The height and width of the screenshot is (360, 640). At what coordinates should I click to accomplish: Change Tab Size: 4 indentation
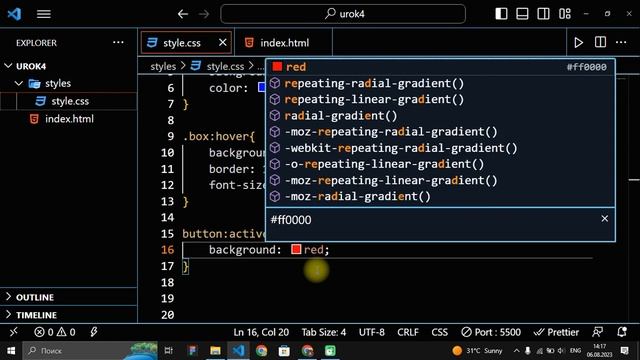pyautogui.click(x=324, y=332)
